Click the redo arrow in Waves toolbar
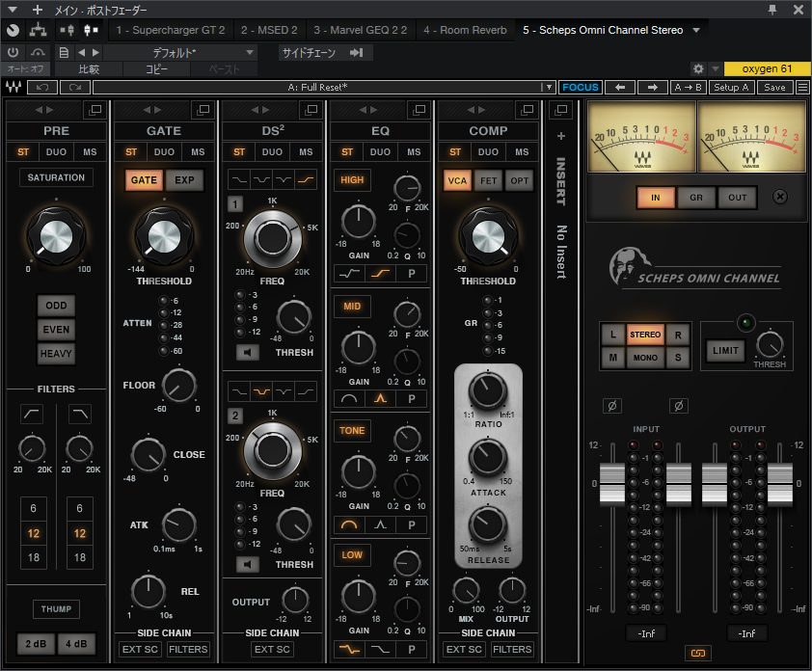Viewport: 812px width, 671px height. click(x=75, y=87)
